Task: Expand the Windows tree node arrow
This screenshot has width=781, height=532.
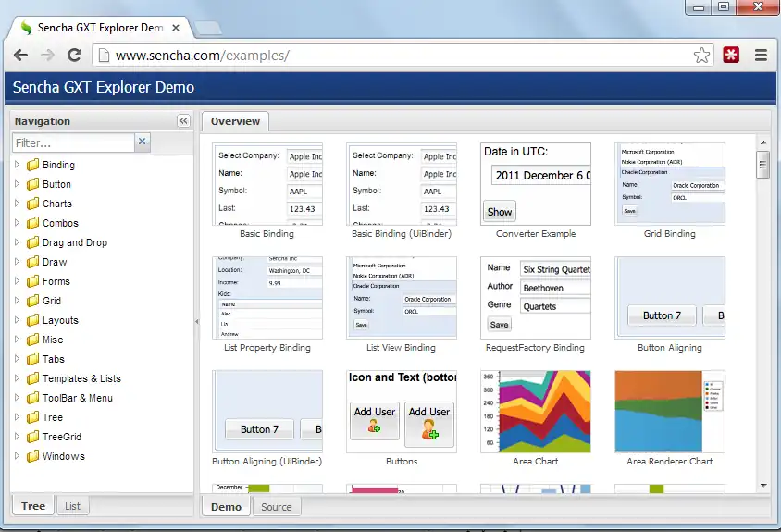Action: pyautogui.click(x=17, y=456)
